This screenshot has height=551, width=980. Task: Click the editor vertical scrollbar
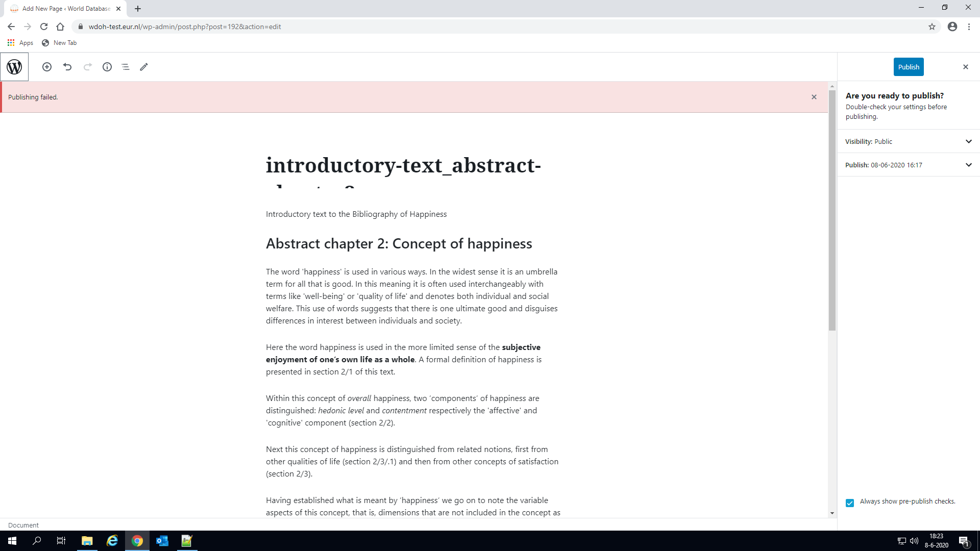pyautogui.click(x=832, y=210)
